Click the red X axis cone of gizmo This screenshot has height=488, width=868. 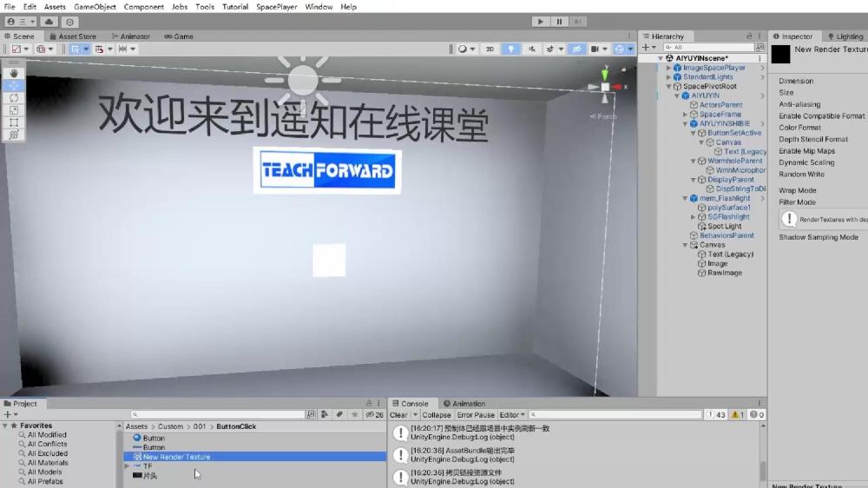click(618, 87)
